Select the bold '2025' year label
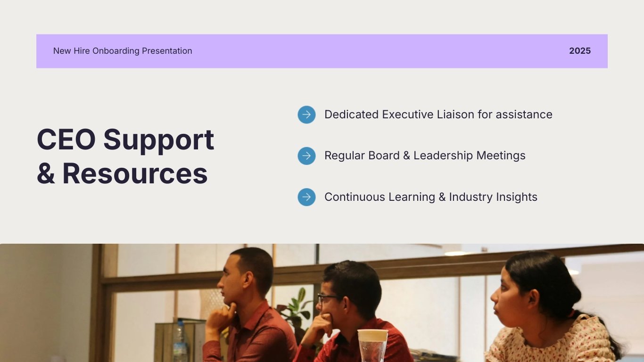644x362 pixels. pyautogui.click(x=579, y=51)
